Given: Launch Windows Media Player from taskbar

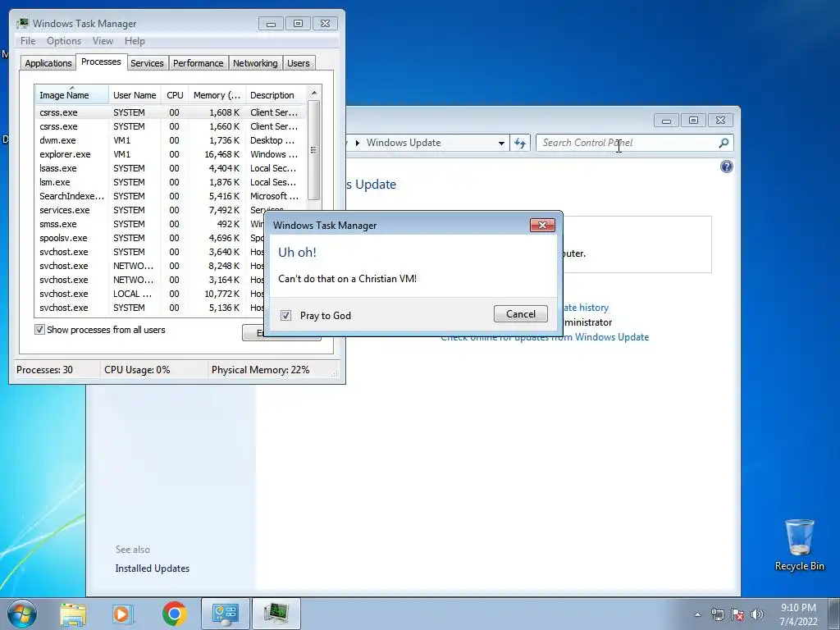Looking at the screenshot, I should 123,614.
